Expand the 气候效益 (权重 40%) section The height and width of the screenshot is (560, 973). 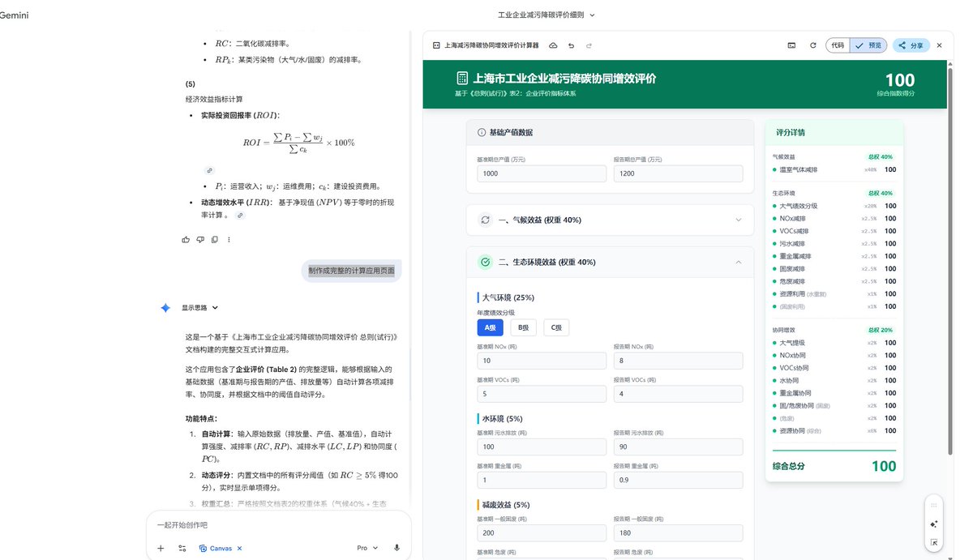610,220
